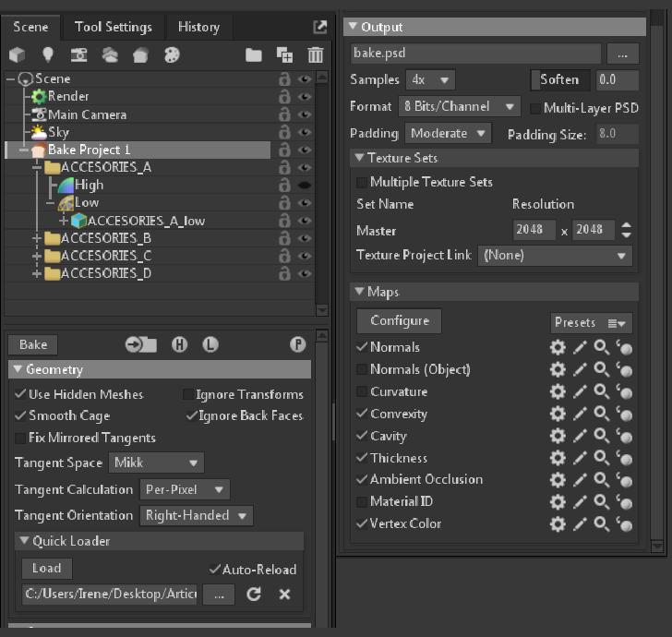Viewport: 672px width, 637px height.
Task: Enable Fix Mirrored Tangents
Action: click(x=20, y=439)
